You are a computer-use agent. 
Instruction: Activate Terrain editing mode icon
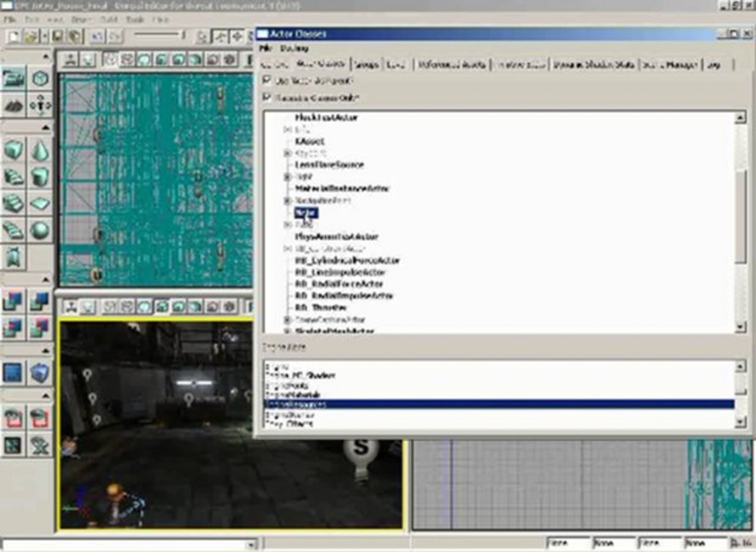(13, 106)
